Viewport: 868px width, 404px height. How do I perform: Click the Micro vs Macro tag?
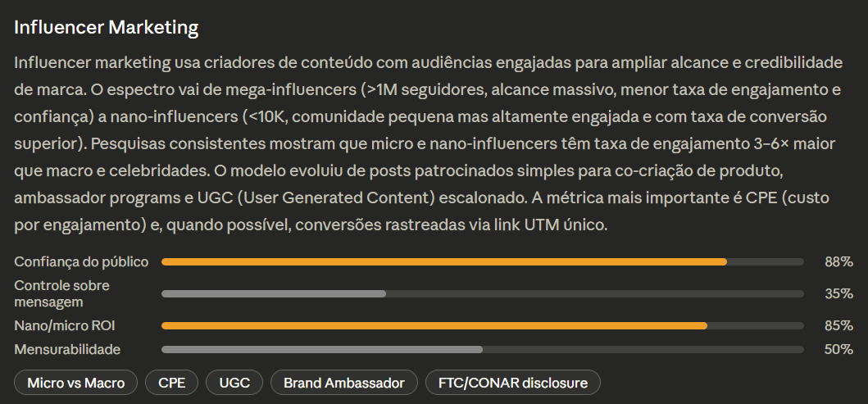coord(76,383)
